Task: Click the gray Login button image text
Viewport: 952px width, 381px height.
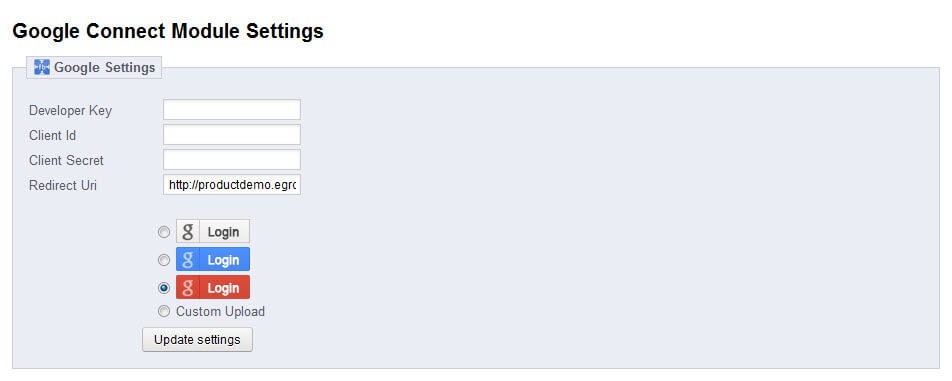Action: coord(223,232)
